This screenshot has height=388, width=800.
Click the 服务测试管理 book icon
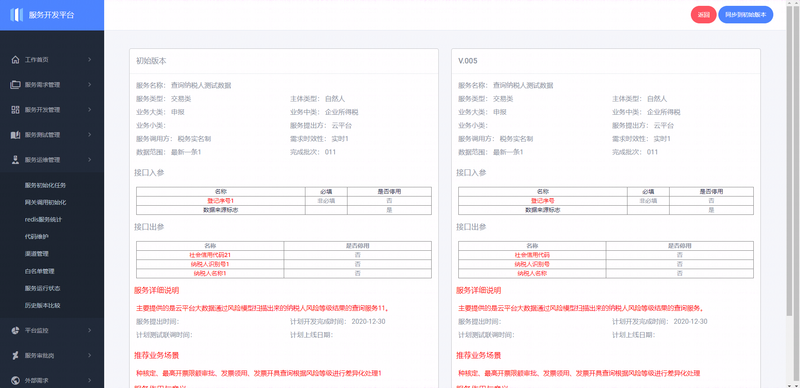click(15, 135)
